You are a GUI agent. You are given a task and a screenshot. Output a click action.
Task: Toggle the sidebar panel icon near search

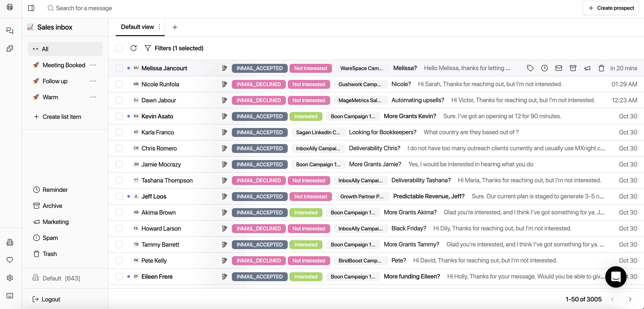click(x=31, y=8)
